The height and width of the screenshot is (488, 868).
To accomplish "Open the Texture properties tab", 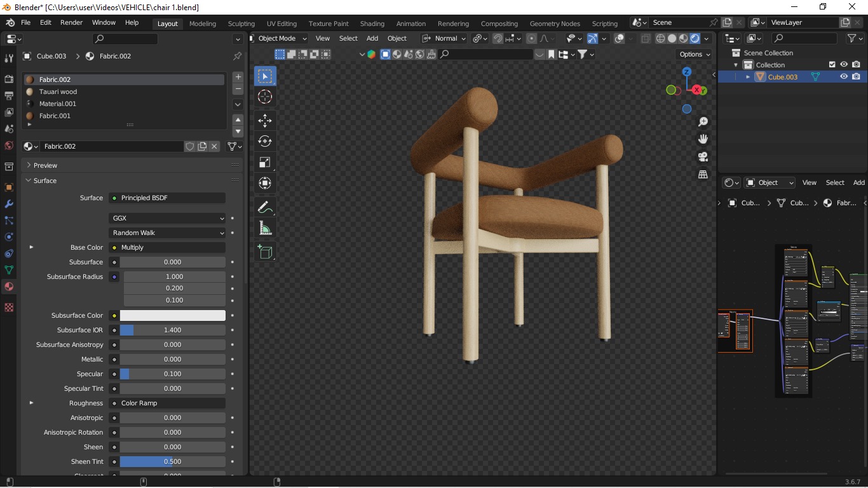I will [x=9, y=308].
